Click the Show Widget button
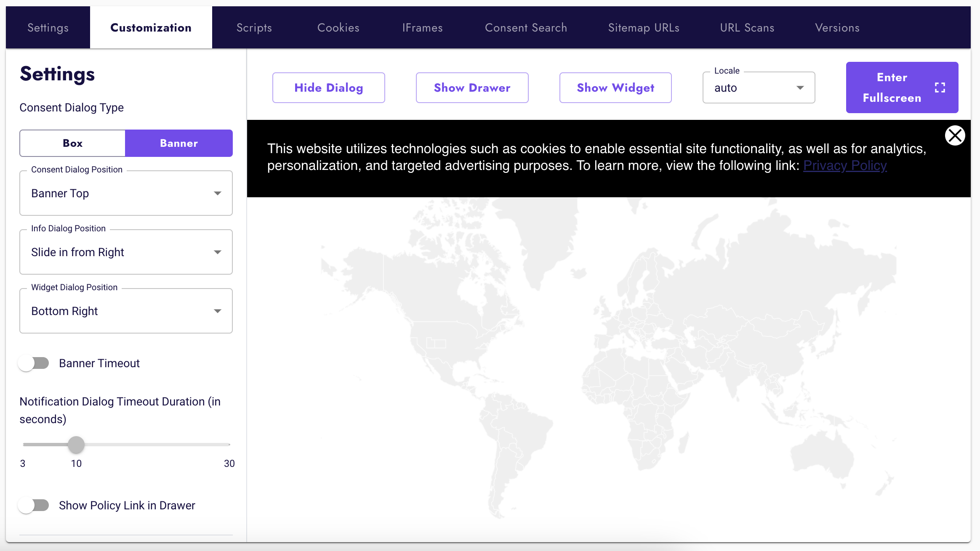Image resolution: width=980 pixels, height=551 pixels. (615, 87)
